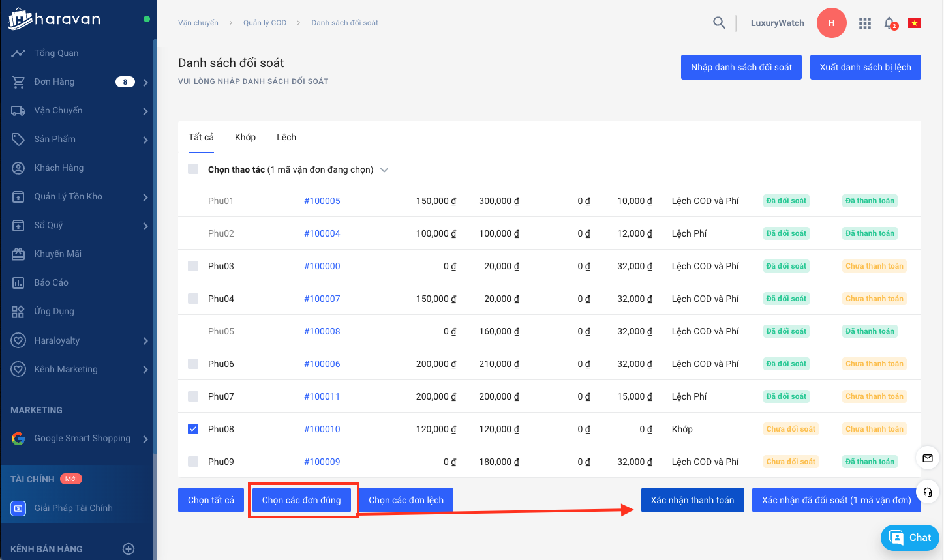Image resolution: width=944 pixels, height=560 pixels.
Task: Open the Chat widget
Action: (910, 538)
